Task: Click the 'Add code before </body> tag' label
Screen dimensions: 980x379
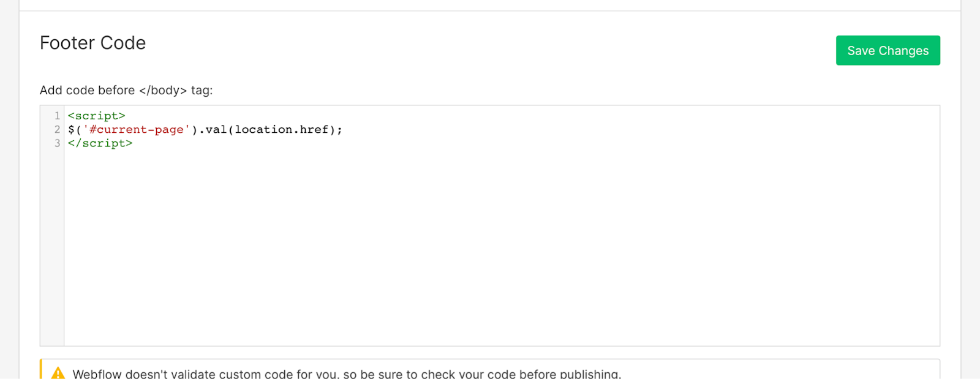Action: tap(126, 91)
